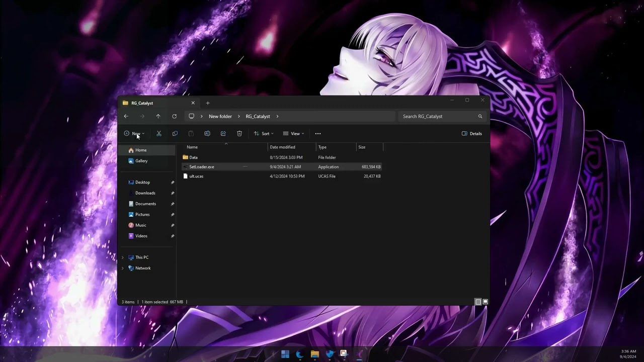Viewport: 644px width, 362px height.
Task: Click the Share toolbar icon
Action: click(x=223, y=134)
